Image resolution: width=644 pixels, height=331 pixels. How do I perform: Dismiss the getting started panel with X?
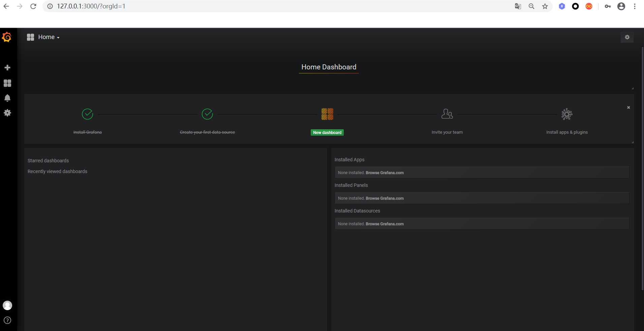coord(628,107)
